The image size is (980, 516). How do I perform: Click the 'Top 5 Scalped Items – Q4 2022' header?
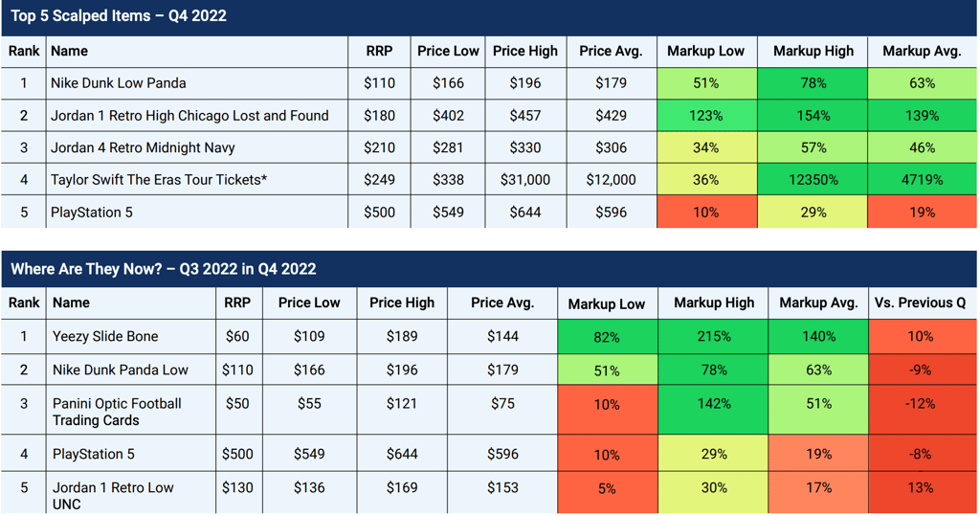click(119, 16)
